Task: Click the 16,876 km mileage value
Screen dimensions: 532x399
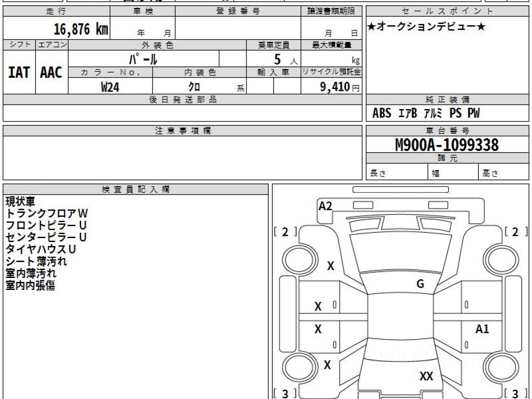Action: tap(81, 29)
